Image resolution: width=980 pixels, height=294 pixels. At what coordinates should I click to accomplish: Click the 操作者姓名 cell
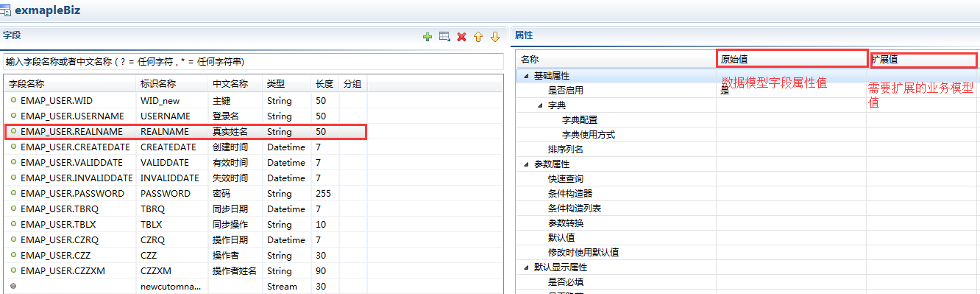click(235, 270)
